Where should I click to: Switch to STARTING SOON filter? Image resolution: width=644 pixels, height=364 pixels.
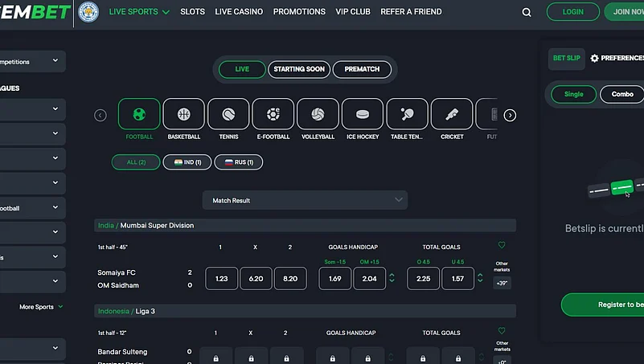click(x=299, y=69)
